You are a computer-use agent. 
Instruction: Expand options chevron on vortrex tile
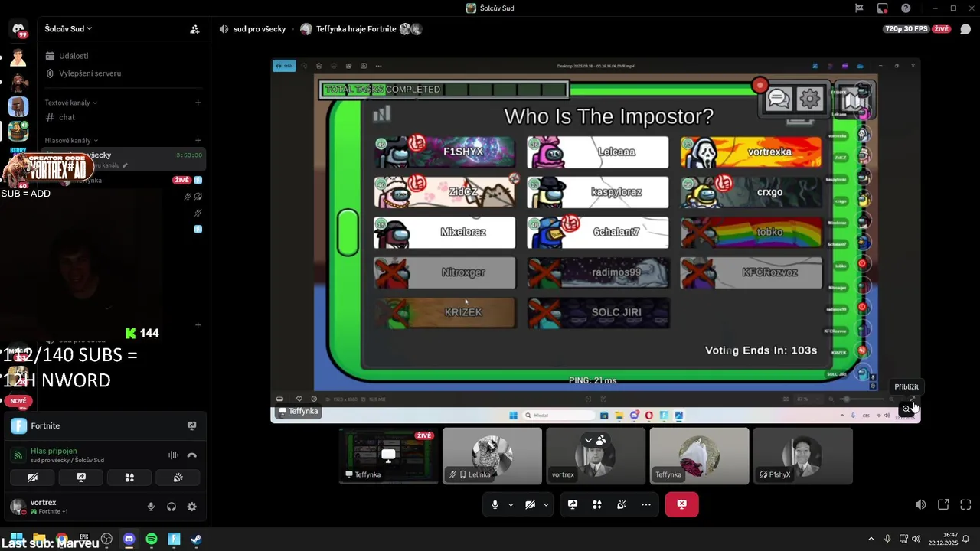(588, 440)
